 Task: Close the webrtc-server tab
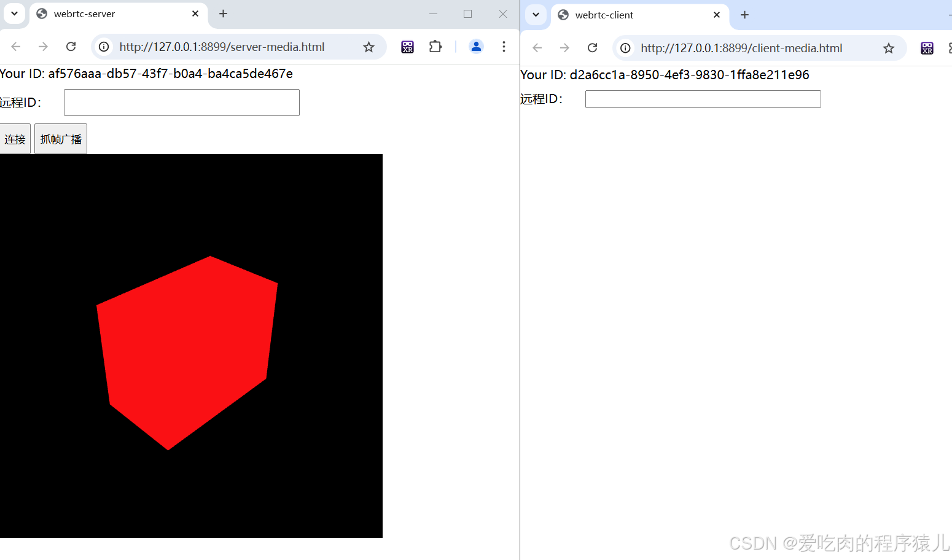pos(195,14)
